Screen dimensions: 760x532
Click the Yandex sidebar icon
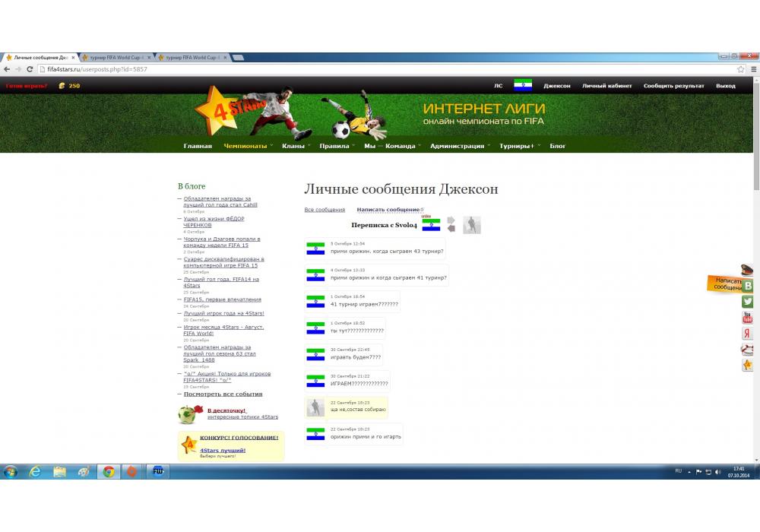[748, 334]
